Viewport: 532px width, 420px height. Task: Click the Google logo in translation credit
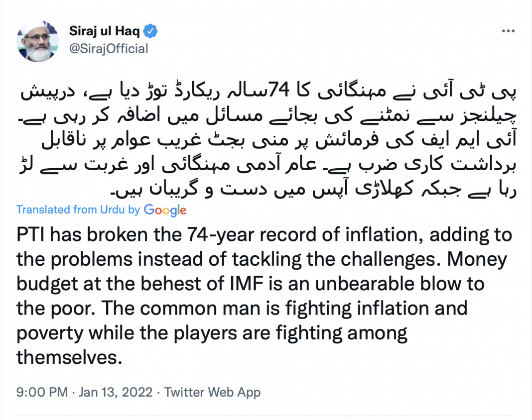[165, 210]
